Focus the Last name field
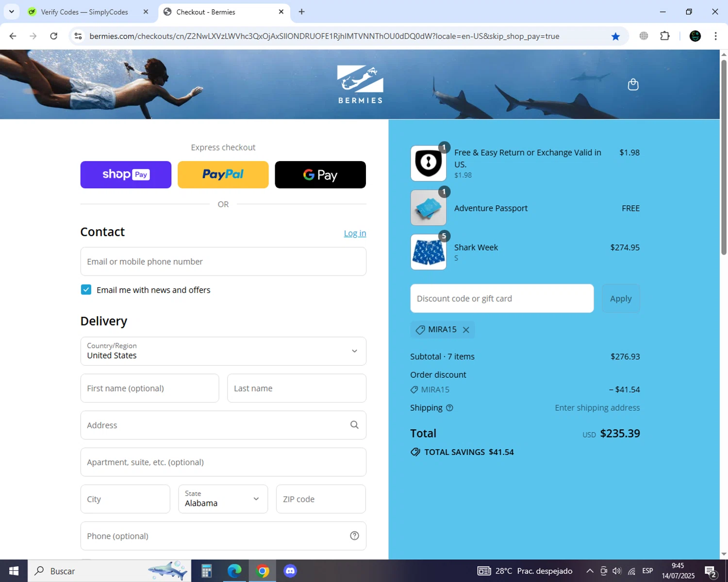728x582 pixels. (297, 388)
